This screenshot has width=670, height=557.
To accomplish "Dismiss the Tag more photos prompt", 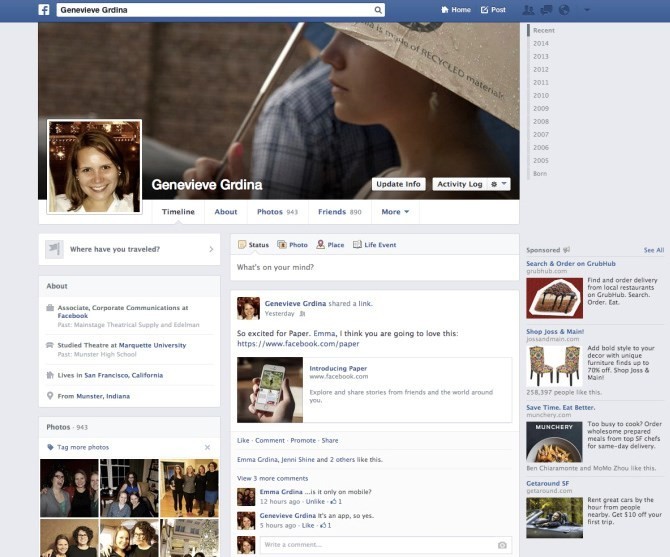I will [x=207, y=447].
